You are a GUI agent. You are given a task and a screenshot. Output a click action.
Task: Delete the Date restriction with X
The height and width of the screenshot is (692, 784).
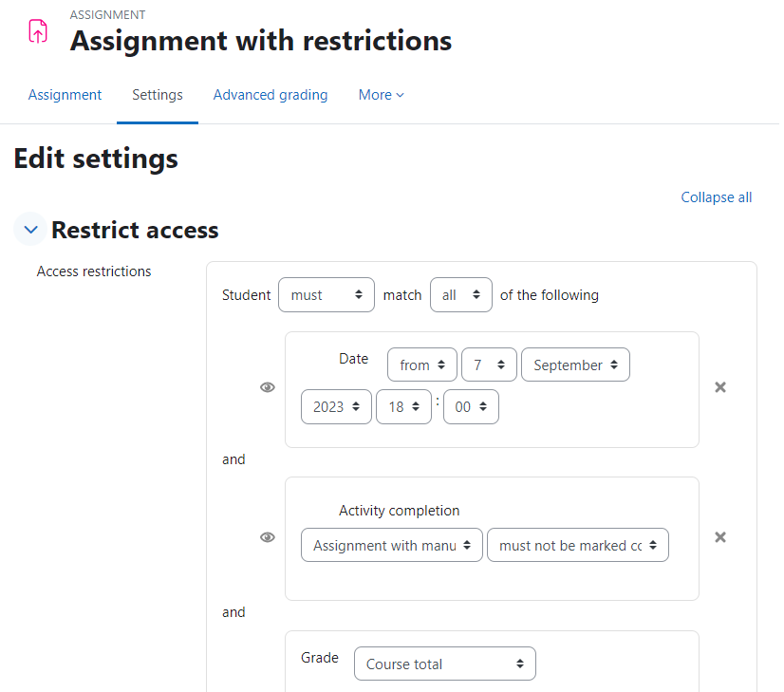(x=720, y=387)
